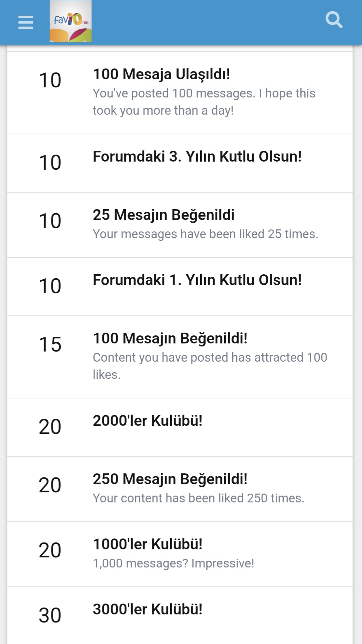Tap the '250 Mesajın Beğenildi!' title

[x=170, y=479]
